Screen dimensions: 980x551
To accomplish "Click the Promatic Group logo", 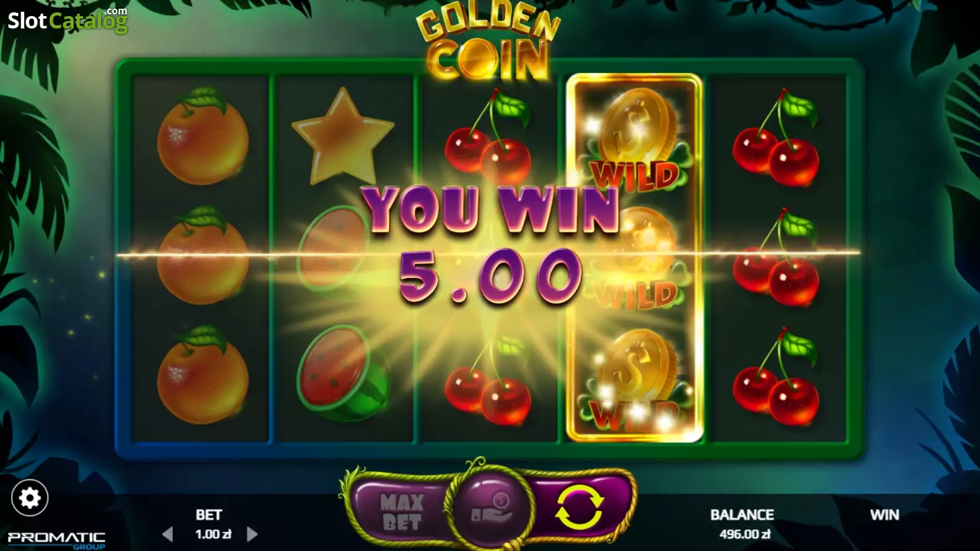I will pos(56,539).
